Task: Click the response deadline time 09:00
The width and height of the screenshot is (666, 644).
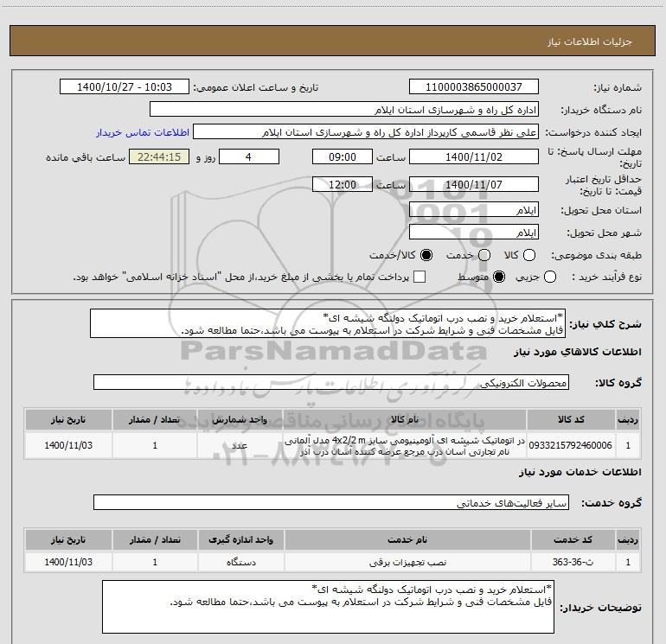Action: tap(343, 156)
